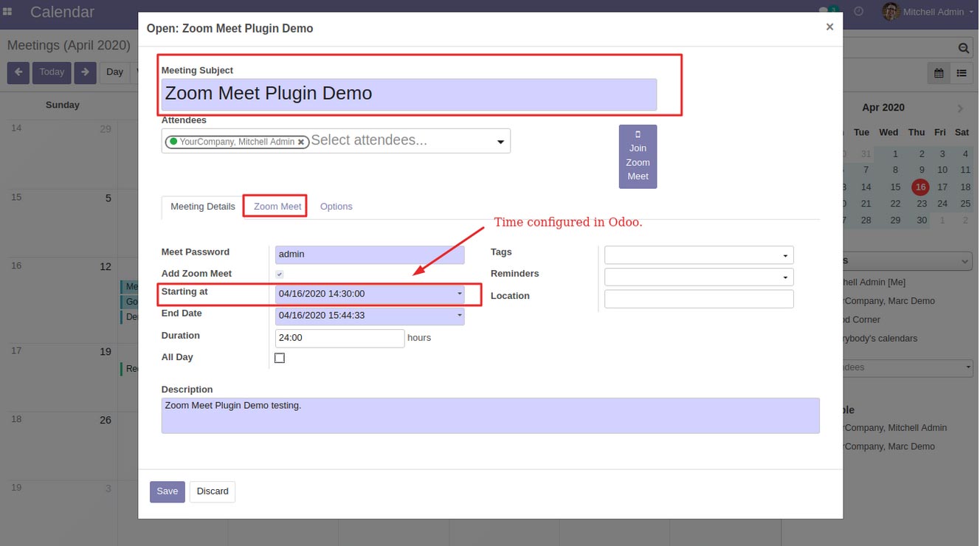Open the activities clock icon
The width and height of the screenshot is (980, 546).
click(858, 12)
